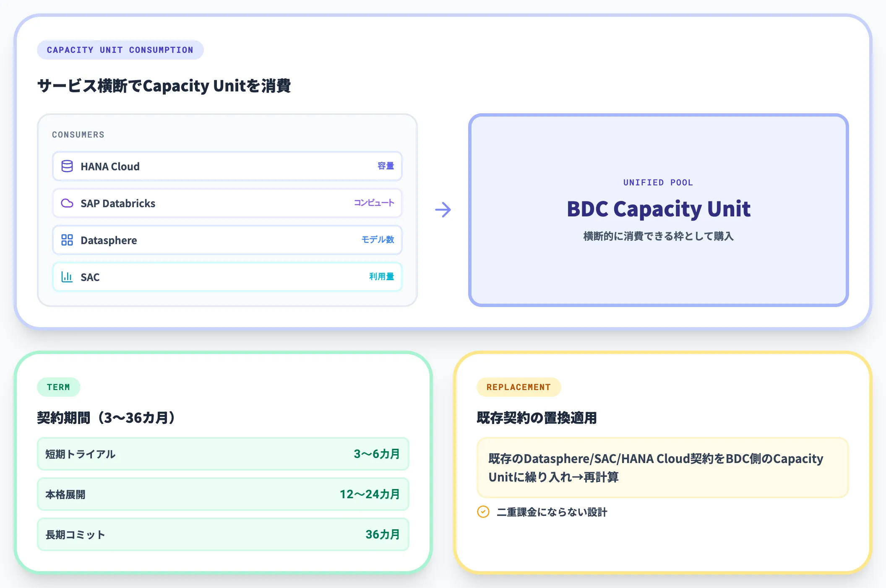The image size is (886, 588).
Task: Click the BDC Capacity Unit title
Action: tap(659, 209)
